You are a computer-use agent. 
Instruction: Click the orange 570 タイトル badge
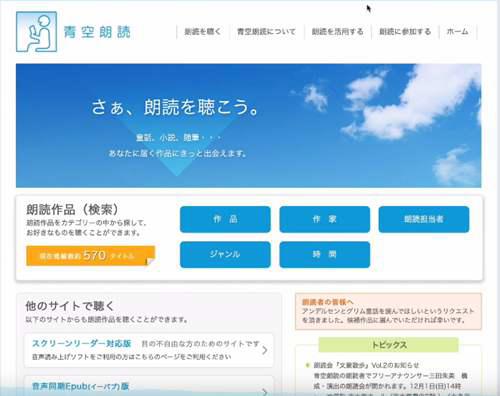[91, 256]
